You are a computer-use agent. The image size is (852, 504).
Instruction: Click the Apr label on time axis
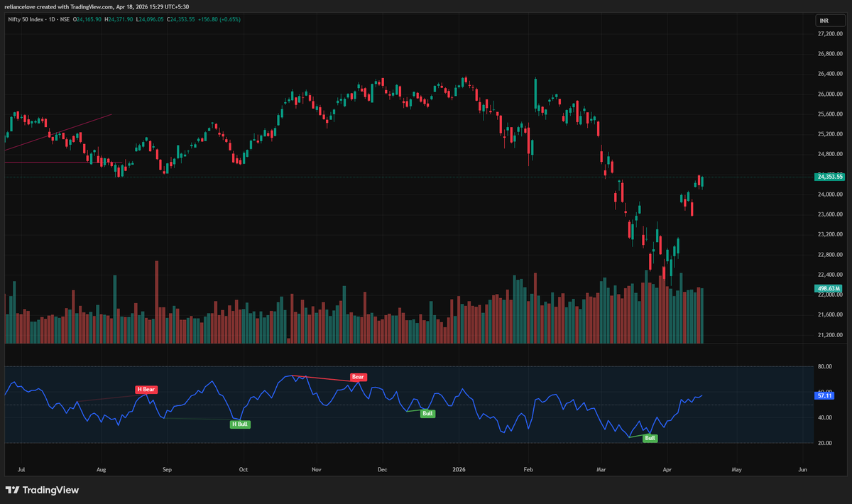667,469
